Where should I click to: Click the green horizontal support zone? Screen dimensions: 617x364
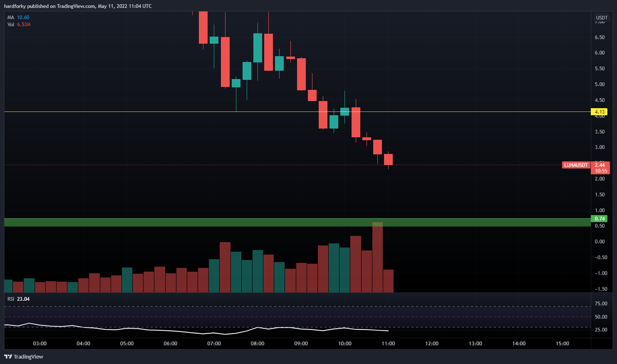coord(297,223)
